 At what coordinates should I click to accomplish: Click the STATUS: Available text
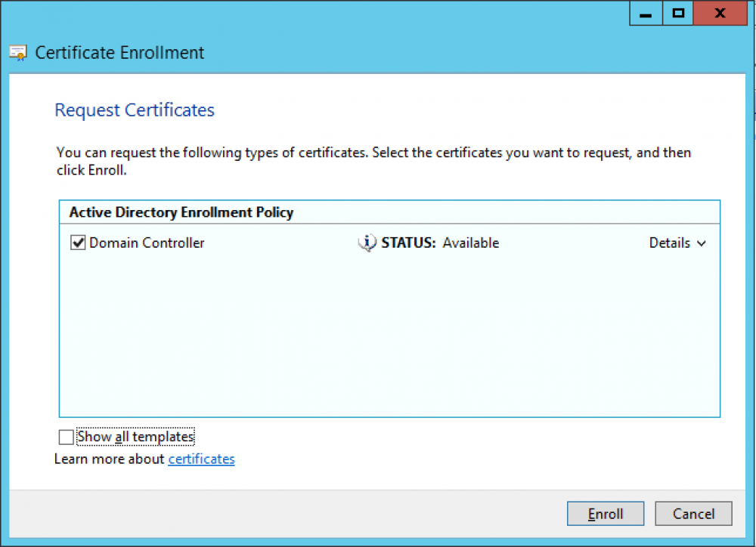[440, 243]
